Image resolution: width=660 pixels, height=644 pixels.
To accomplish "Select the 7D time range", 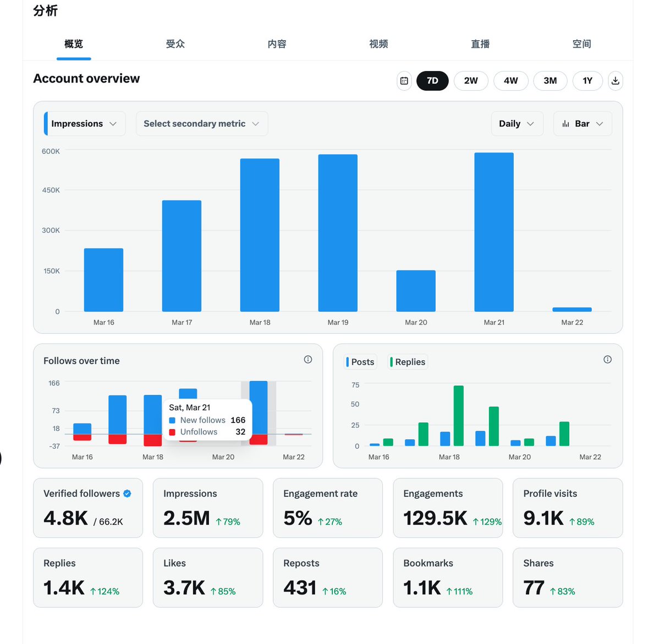I will pos(432,81).
